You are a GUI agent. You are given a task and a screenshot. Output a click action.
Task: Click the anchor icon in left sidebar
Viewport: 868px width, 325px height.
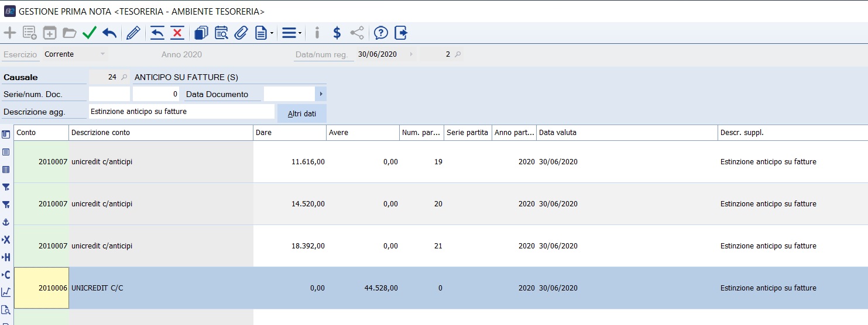pyautogui.click(x=6, y=222)
